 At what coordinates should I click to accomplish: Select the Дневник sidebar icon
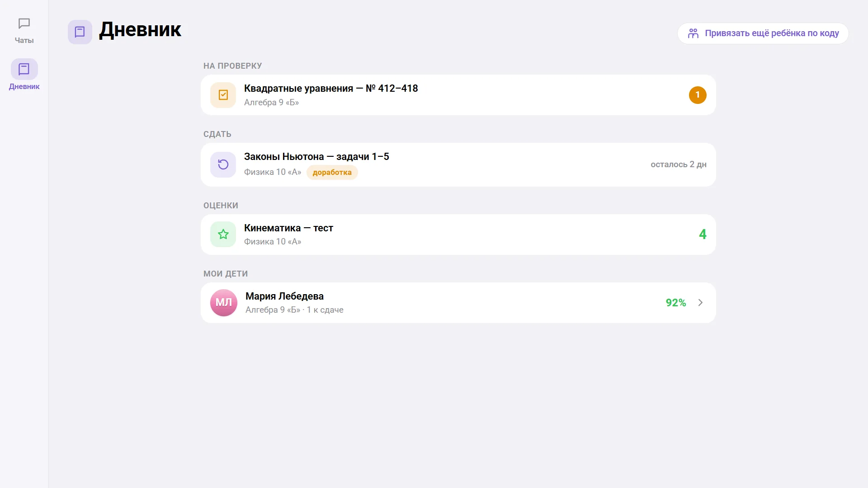click(x=24, y=69)
